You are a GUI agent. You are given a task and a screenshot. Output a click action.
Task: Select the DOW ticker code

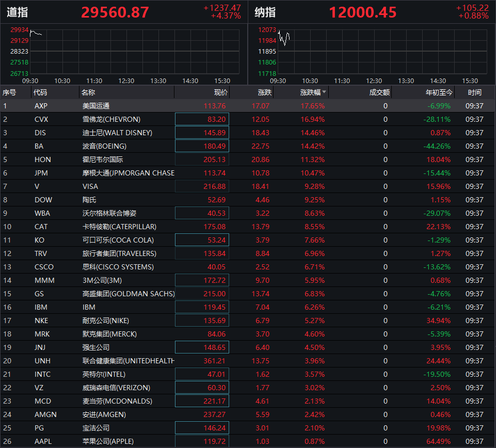43,200
